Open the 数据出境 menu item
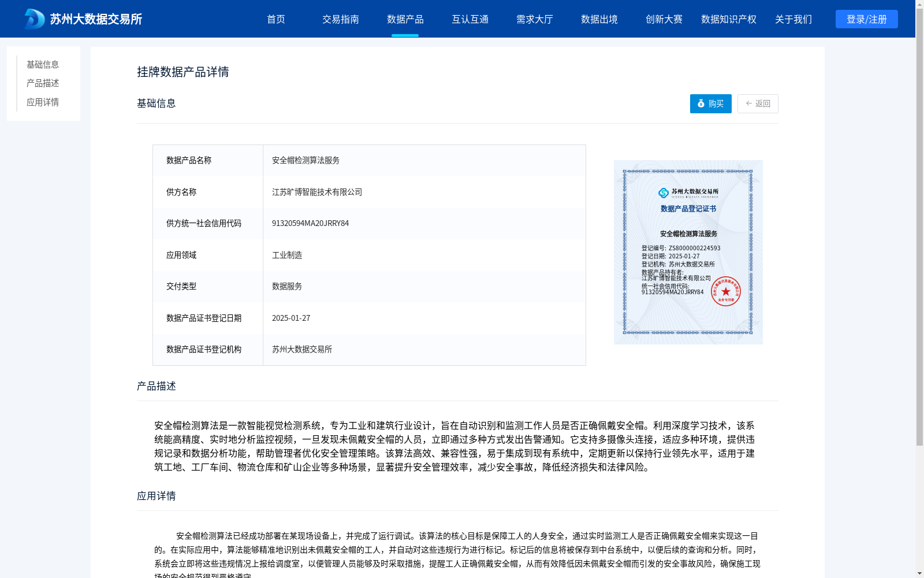Image resolution: width=924 pixels, height=578 pixels. (x=599, y=19)
